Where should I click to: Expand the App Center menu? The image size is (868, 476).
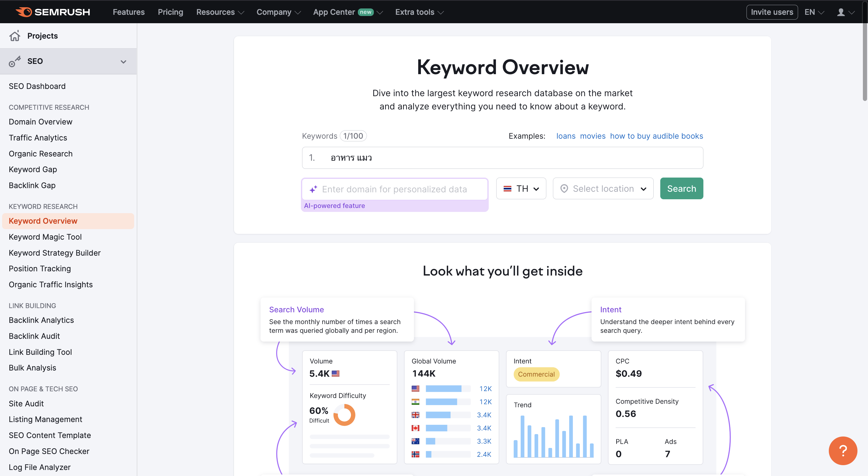[x=348, y=12]
